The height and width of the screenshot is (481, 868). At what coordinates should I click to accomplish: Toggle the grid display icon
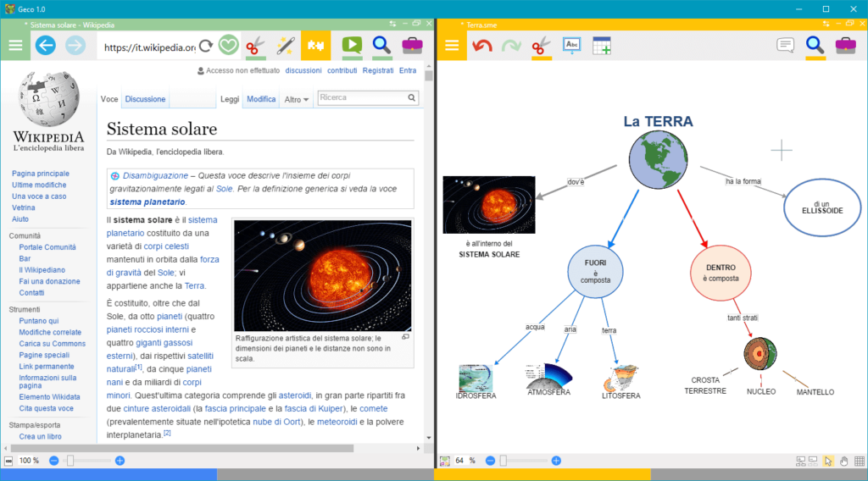coord(860,461)
